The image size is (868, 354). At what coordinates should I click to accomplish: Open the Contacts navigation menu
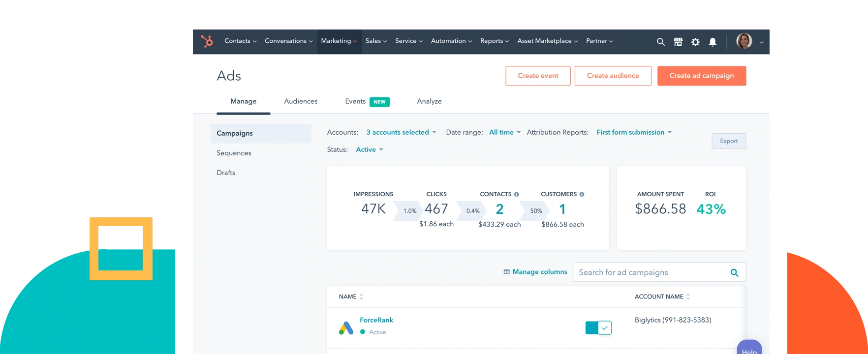coord(241,41)
